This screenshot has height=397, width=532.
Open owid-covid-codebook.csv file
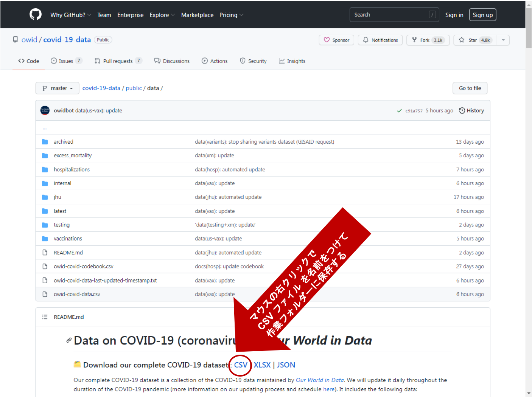point(84,267)
